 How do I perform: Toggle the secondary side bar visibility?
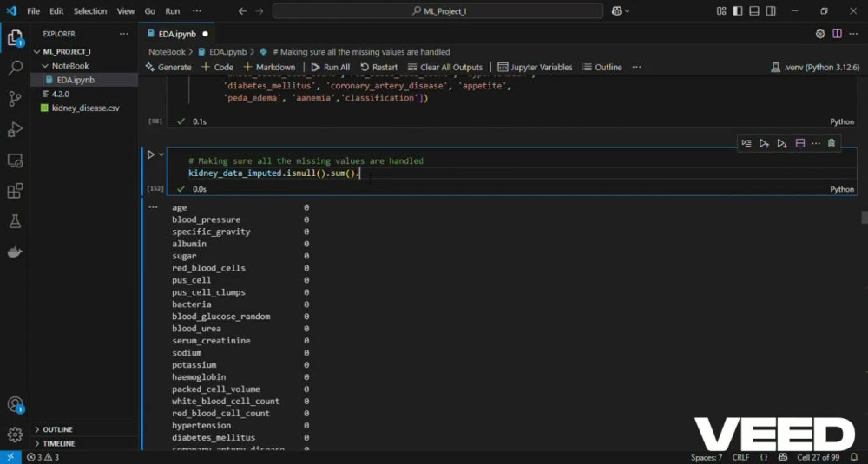(x=771, y=11)
